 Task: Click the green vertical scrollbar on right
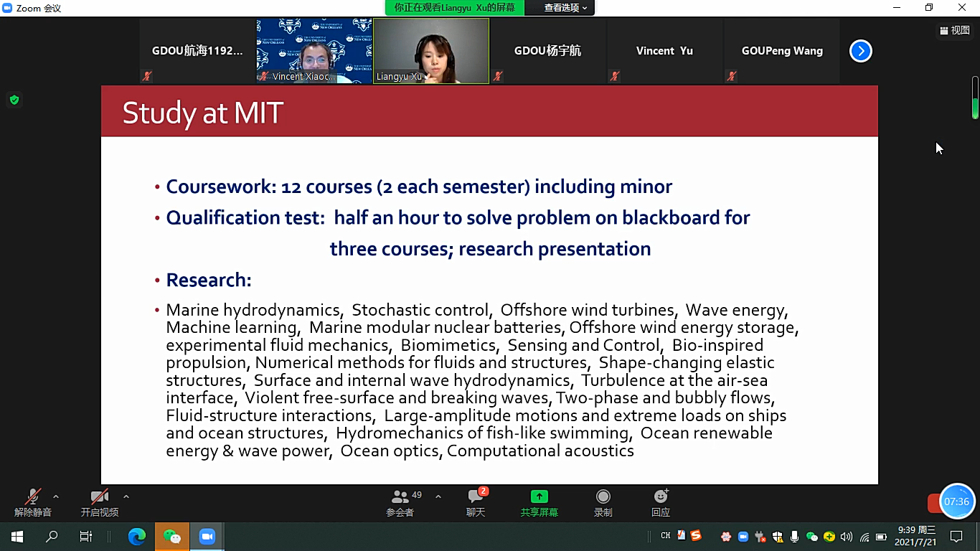(x=975, y=98)
